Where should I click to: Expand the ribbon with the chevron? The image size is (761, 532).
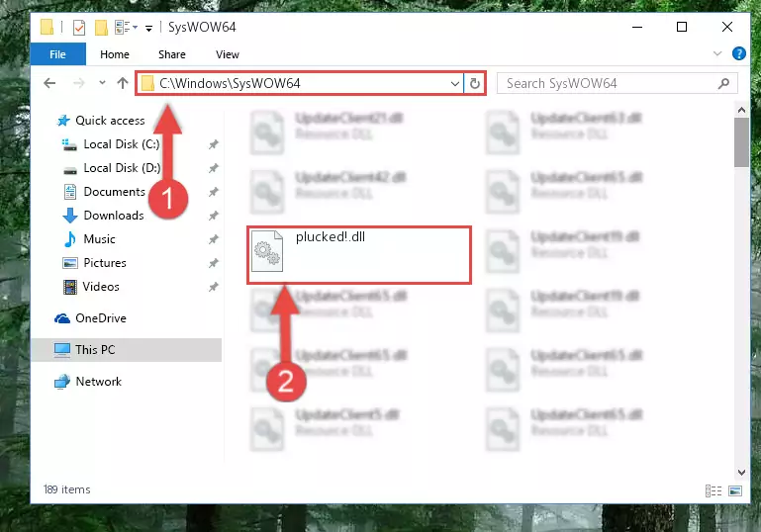[x=717, y=53]
